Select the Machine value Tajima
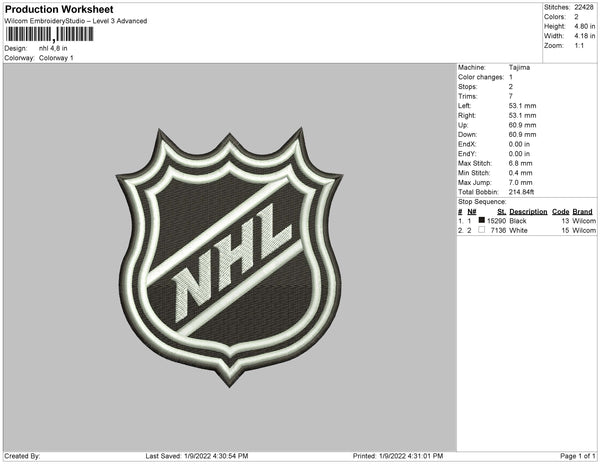 (519, 67)
